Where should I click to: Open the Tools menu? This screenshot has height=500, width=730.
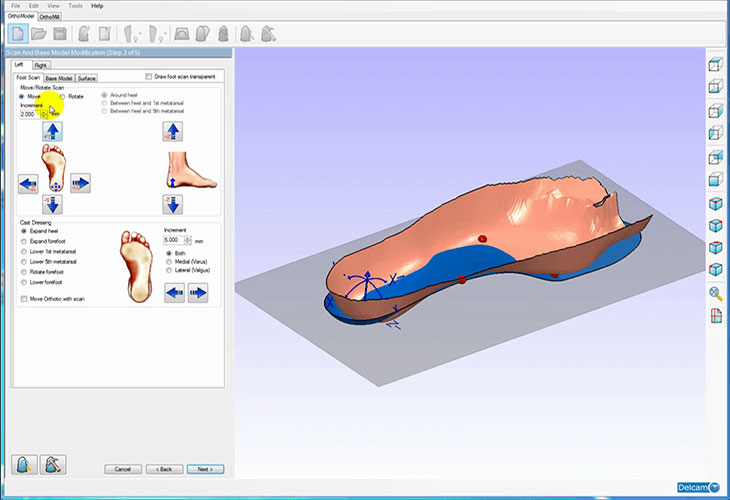pyautogui.click(x=75, y=6)
